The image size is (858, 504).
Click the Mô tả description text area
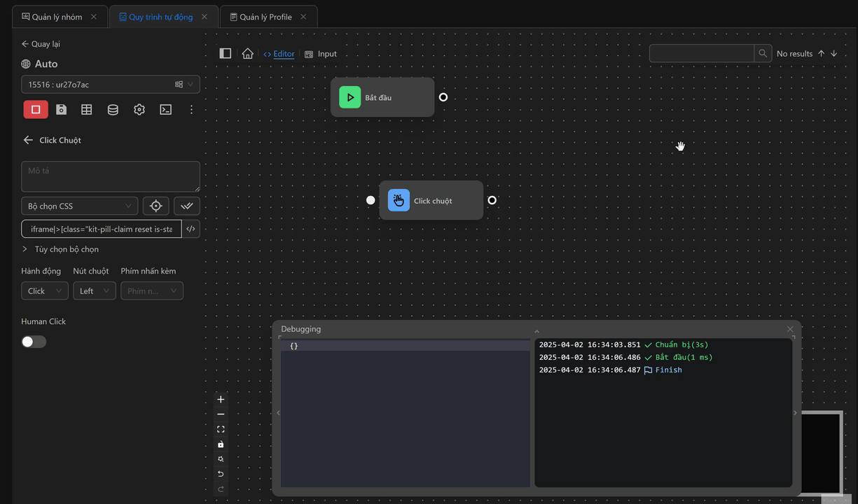tap(110, 176)
